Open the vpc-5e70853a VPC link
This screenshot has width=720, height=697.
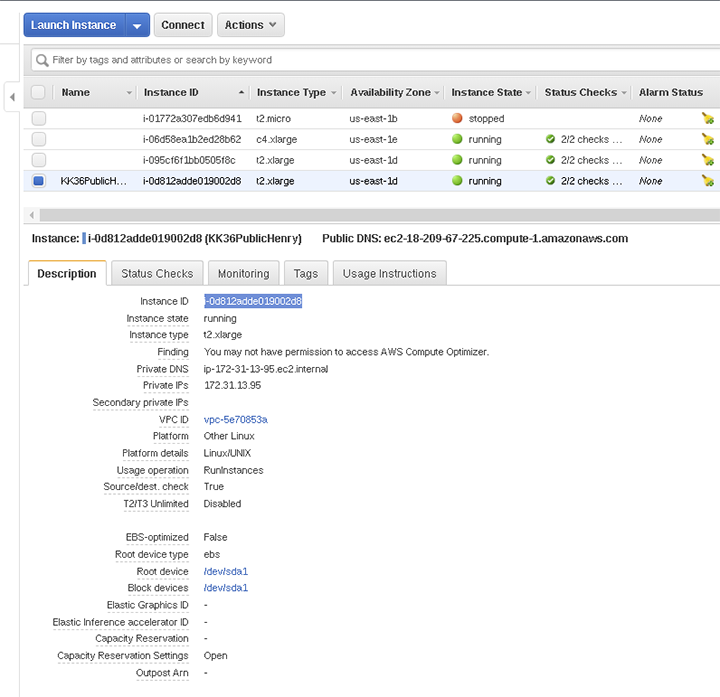pyautogui.click(x=235, y=419)
